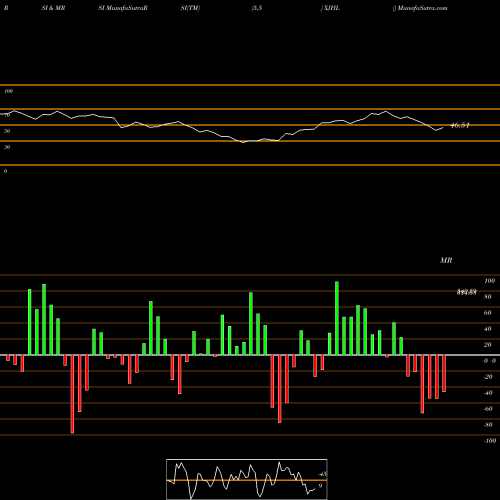Select the MR label above the histogram
This screenshot has height=500, width=500.
click(446, 260)
